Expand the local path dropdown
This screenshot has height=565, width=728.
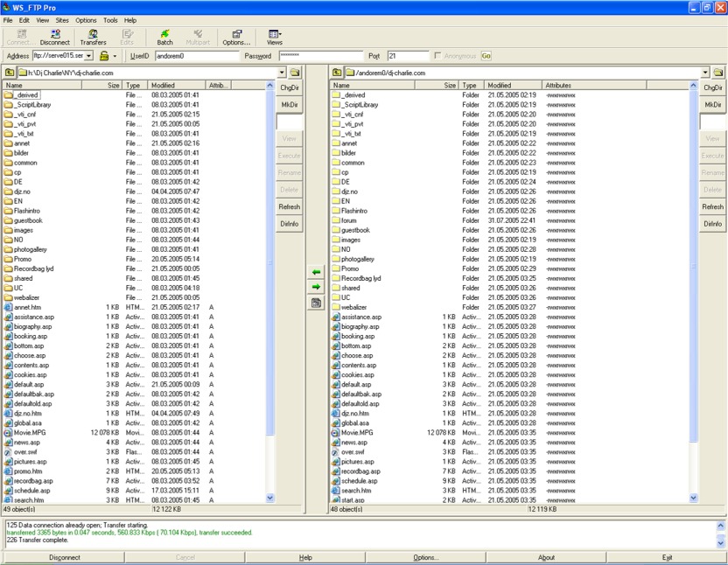pos(282,73)
